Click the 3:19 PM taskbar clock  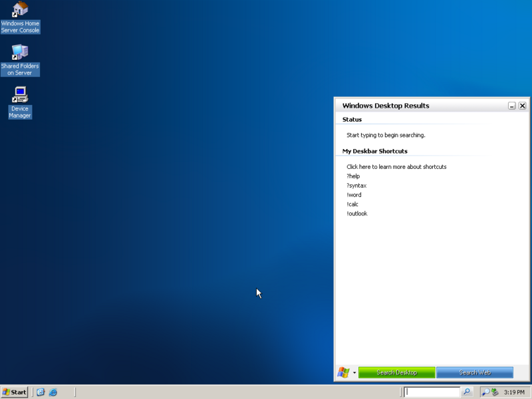point(514,392)
